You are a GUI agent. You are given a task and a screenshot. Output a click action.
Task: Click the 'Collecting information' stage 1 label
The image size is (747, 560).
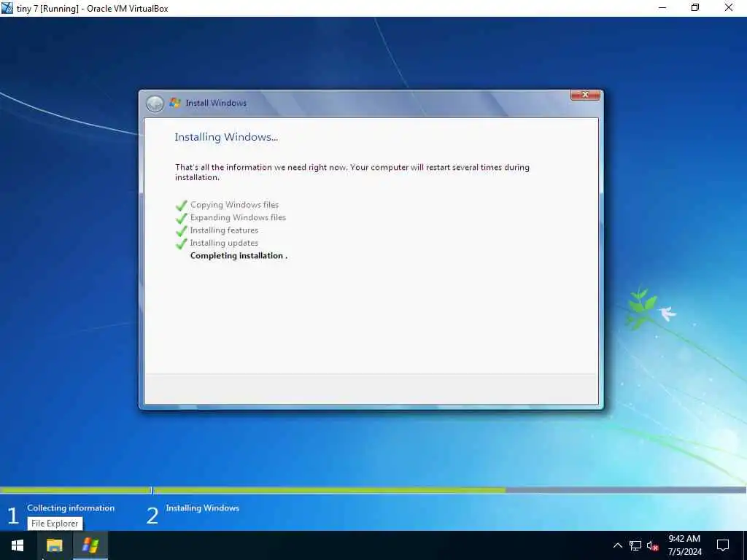coord(71,508)
